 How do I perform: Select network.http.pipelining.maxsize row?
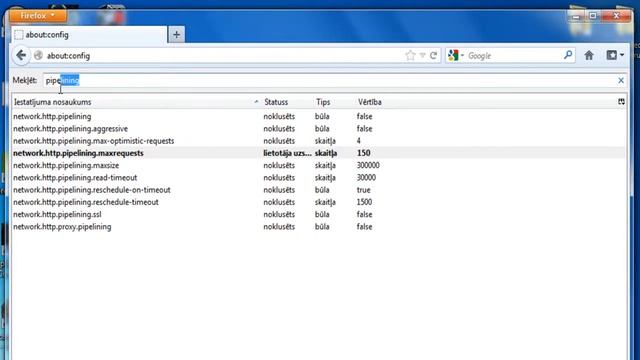319,165
